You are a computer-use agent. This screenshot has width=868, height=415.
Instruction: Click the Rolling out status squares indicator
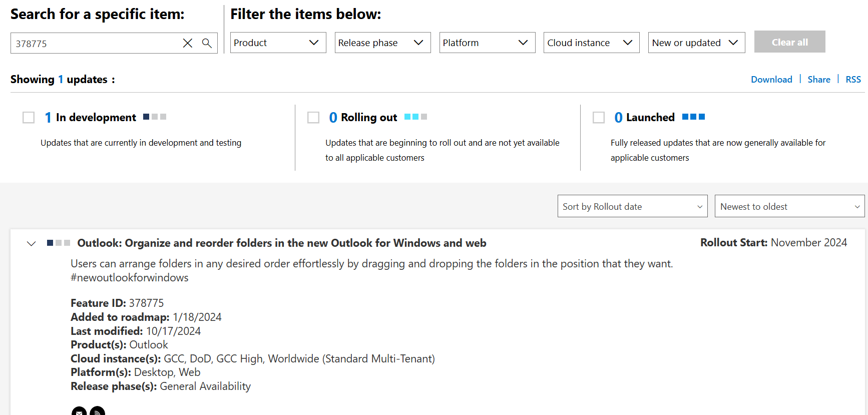pyautogui.click(x=415, y=117)
